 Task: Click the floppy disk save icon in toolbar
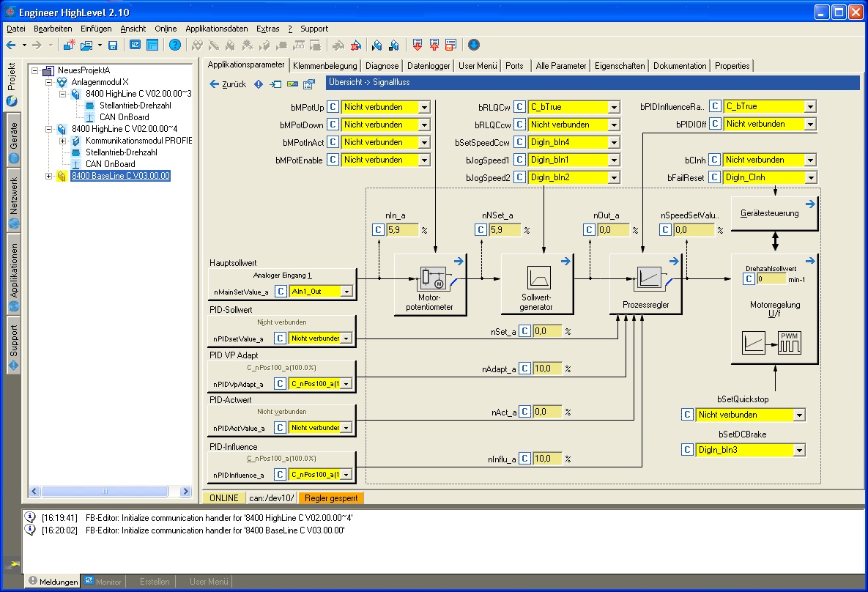[x=113, y=45]
